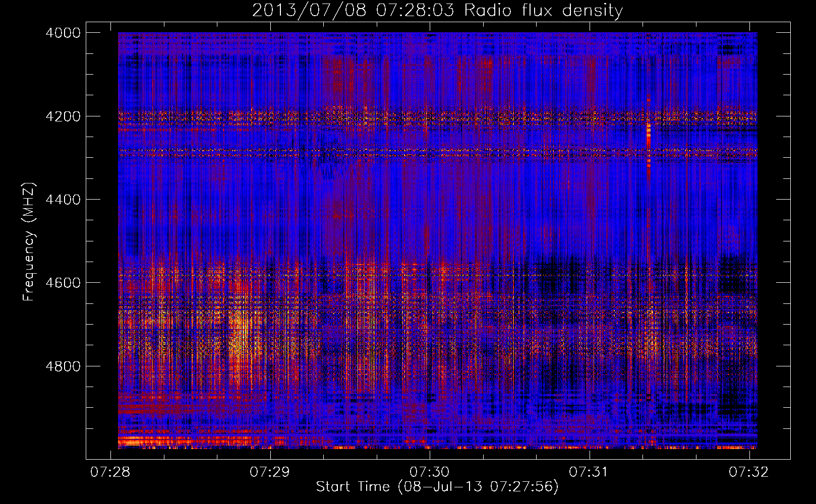Click the 4800 frequency tick label
Viewport: 816px width, 504px height.
click(x=63, y=366)
